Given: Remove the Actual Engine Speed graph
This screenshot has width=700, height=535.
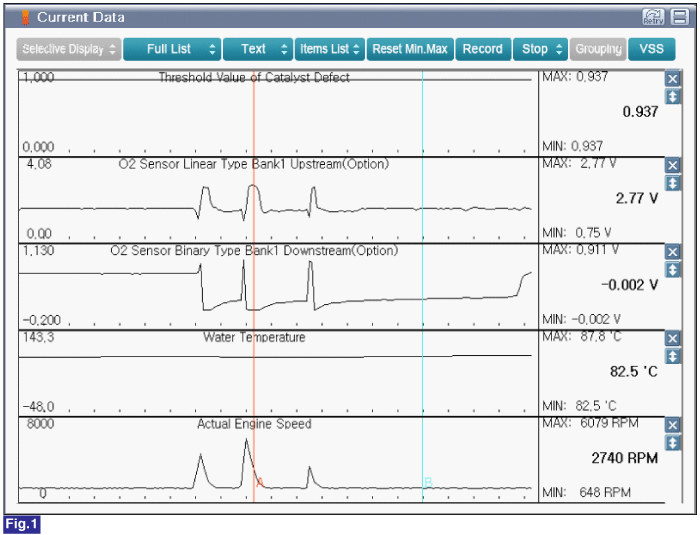Looking at the screenshot, I should click(672, 426).
